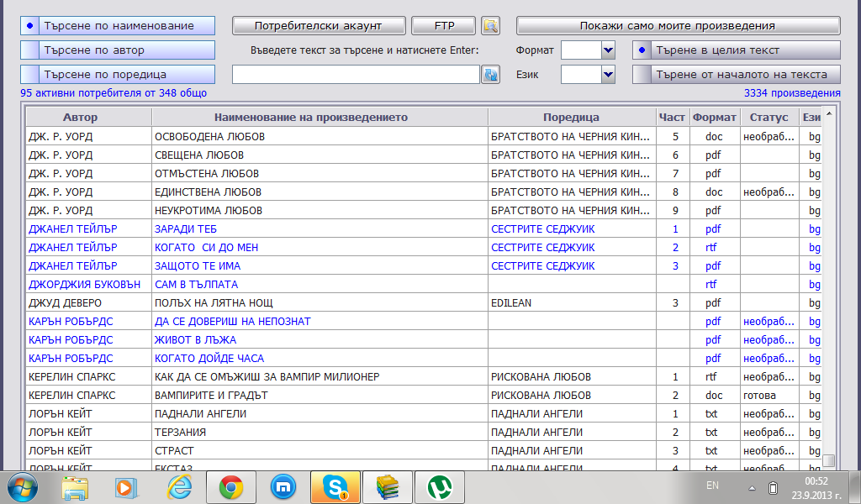This screenshot has width=861, height=504.
Task: Click the magnifier search icon next to FTP
Action: point(490,26)
